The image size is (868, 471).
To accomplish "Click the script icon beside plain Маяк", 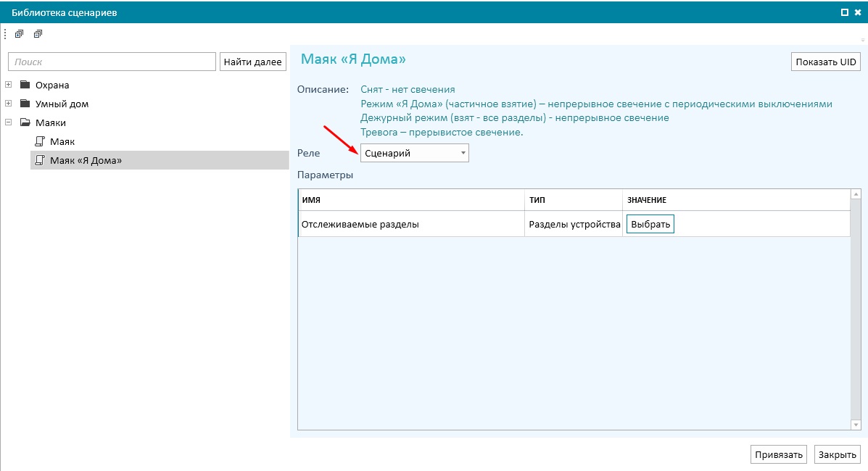I will click(40, 141).
